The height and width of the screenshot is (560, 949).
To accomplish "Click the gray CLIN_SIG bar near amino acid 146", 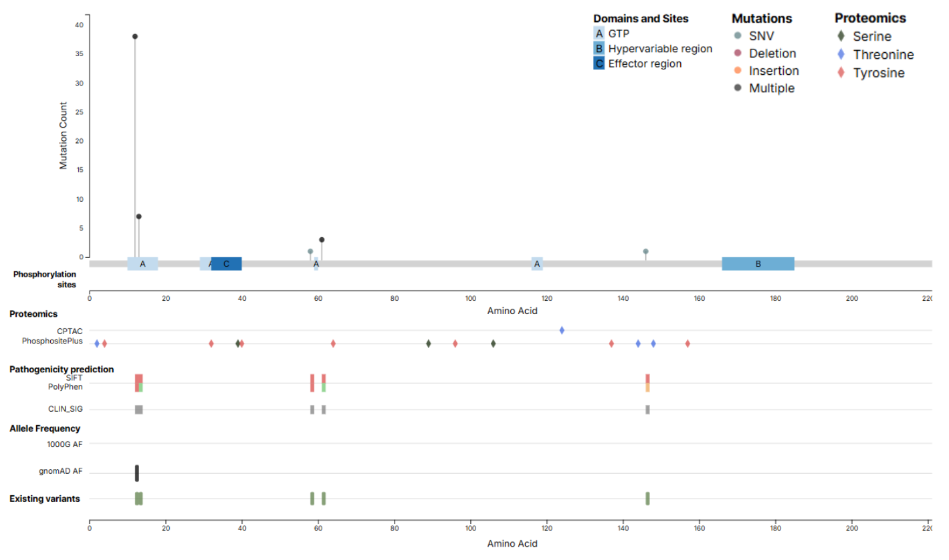I will (x=647, y=410).
